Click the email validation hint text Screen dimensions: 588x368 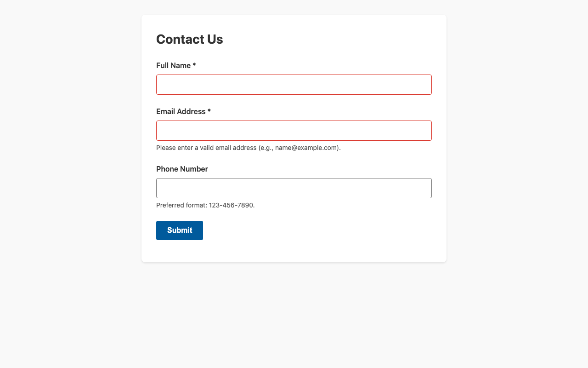(248, 148)
